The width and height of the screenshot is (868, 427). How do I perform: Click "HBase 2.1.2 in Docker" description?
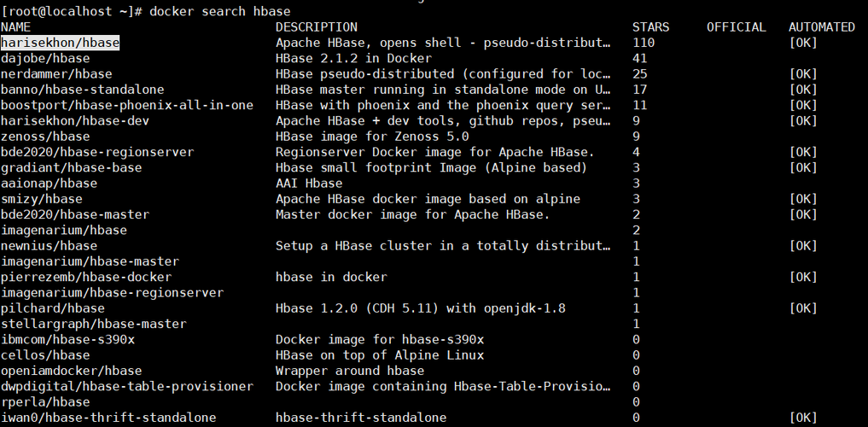point(353,58)
